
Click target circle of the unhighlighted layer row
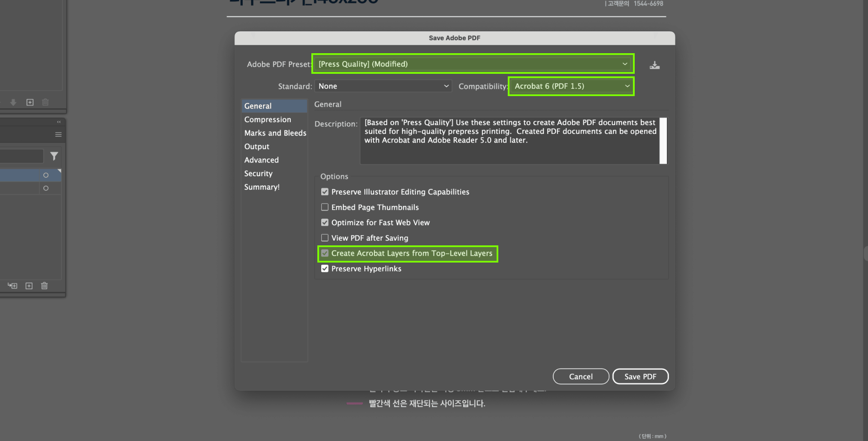pos(46,188)
